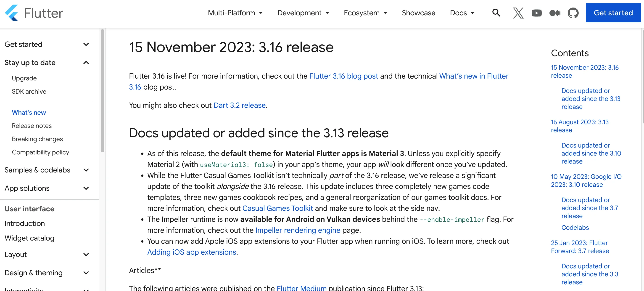Expand the Layout sidebar section
Image resolution: width=644 pixels, height=291 pixels.
coord(86,254)
